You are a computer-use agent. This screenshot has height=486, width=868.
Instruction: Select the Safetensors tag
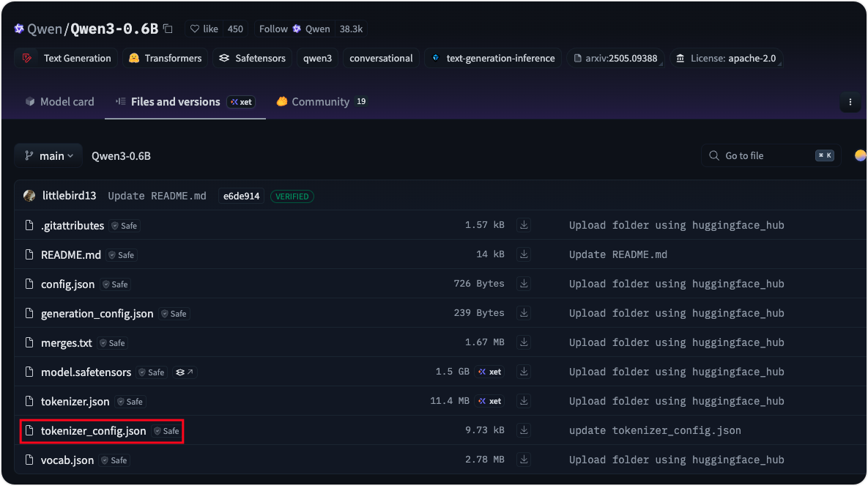click(x=253, y=58)
